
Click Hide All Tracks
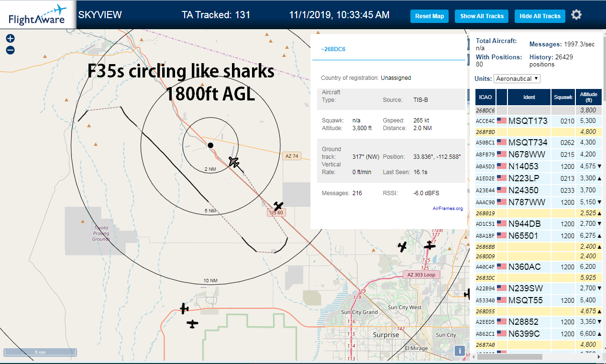pyautogui.click(x=540, y=16)
